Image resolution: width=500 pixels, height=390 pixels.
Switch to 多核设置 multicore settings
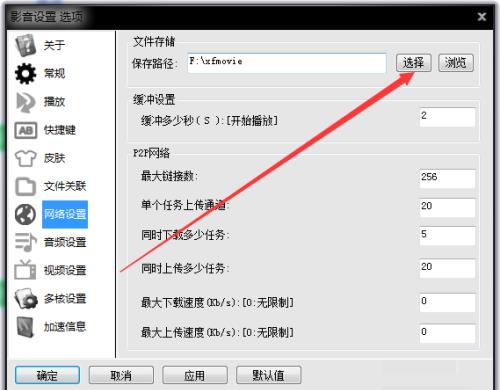(65, 299)
